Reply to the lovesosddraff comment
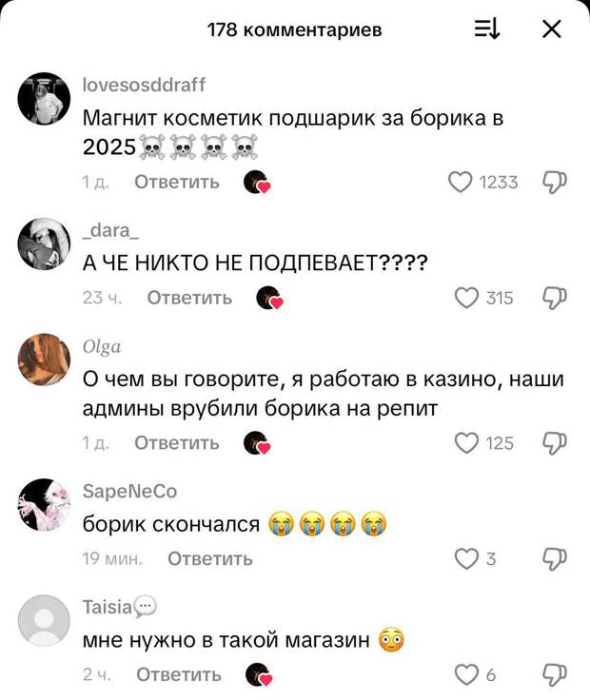The image size is (590, 700). click(x=177, y=183)
